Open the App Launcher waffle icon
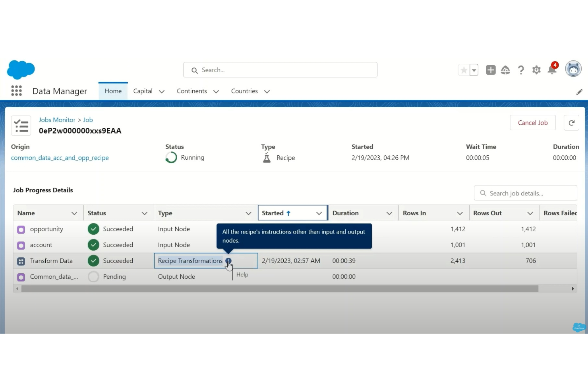The height and width of the screenshot is (392, 588). (x=16, y=91)
